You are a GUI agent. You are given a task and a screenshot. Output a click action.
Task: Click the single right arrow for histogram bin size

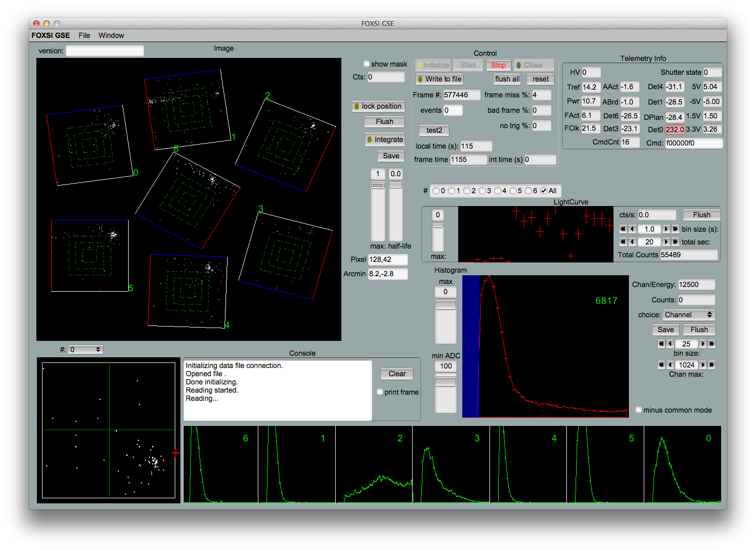pyautogui.click(x=703, y=344)
